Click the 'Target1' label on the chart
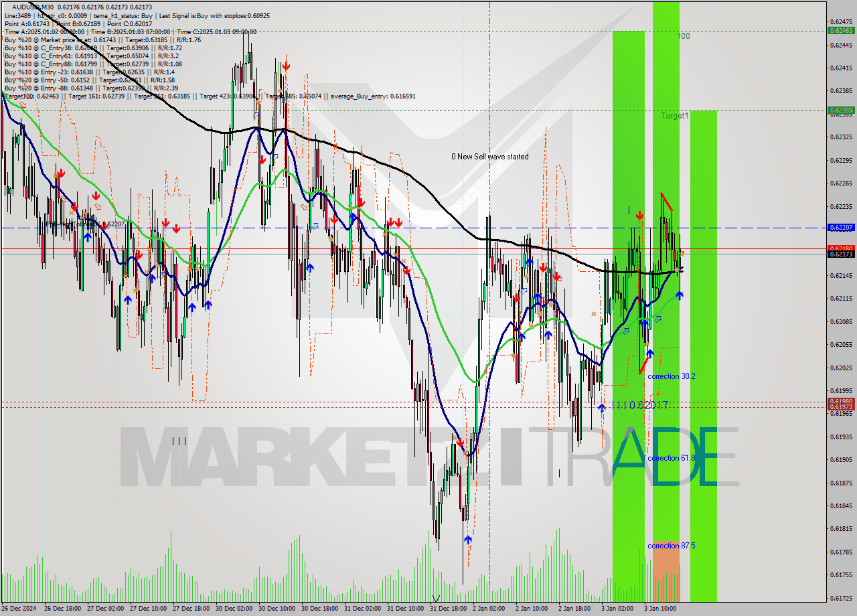This screenshot has height=616, width=857. [674, 116]
